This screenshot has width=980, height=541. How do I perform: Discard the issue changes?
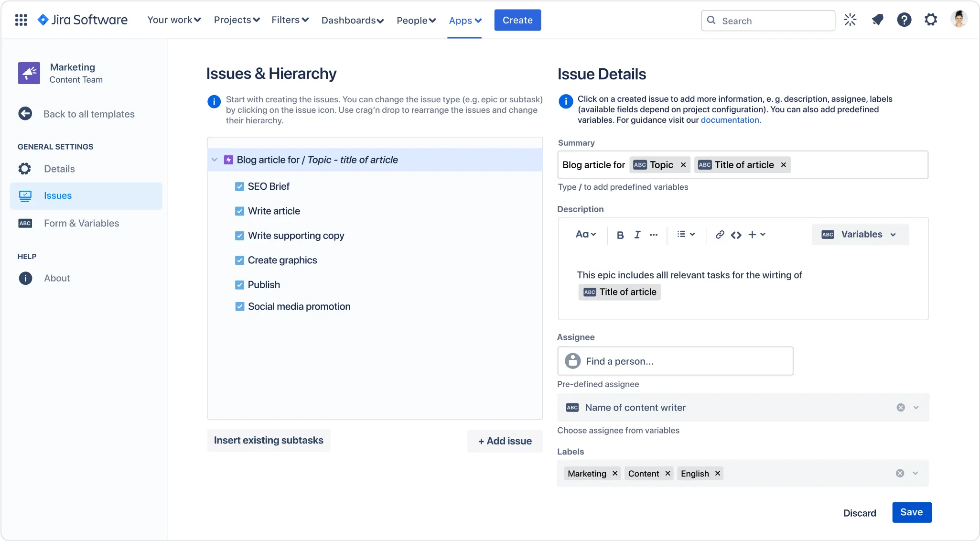[860, 513]
